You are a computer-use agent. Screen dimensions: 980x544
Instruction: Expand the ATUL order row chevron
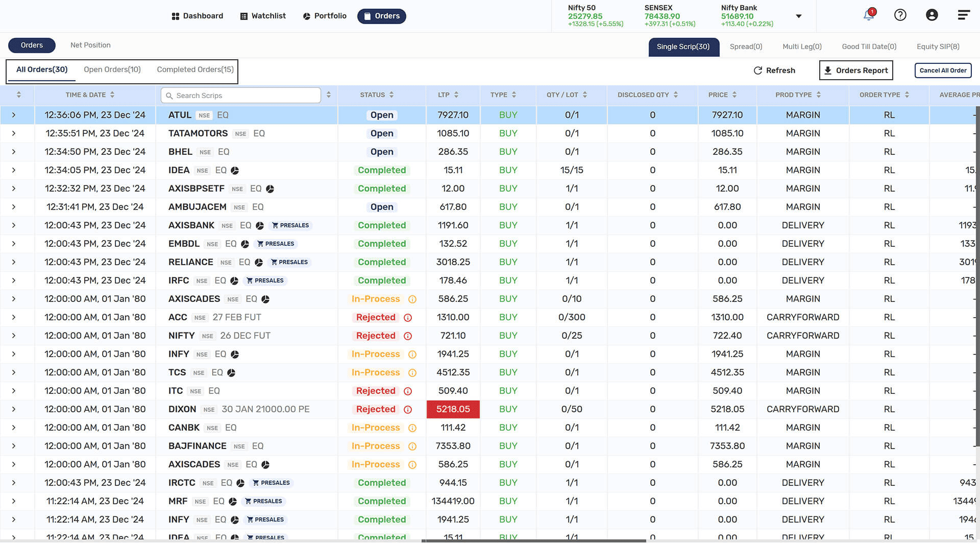14,115
